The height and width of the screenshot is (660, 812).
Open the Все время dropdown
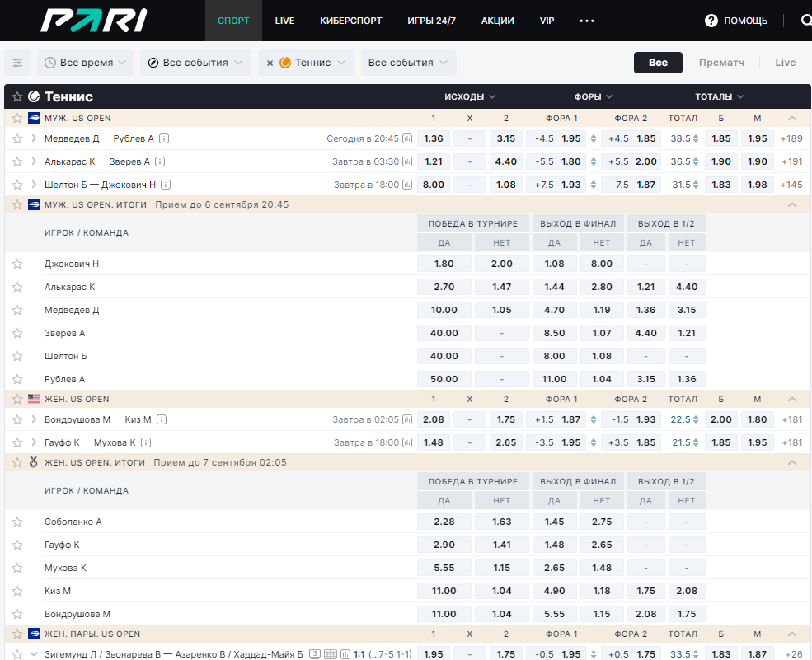tap(86, 63)
